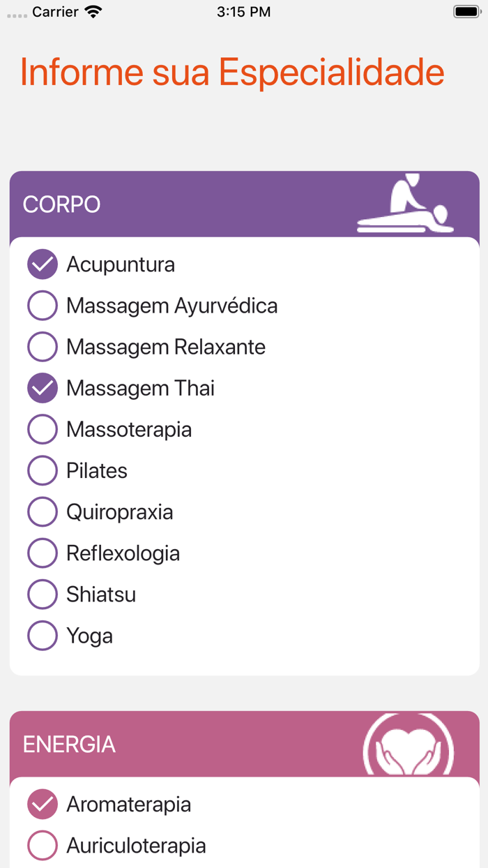Tap the ENERGIA section header
Screen dimensions: 488x868
coord(69,744)
